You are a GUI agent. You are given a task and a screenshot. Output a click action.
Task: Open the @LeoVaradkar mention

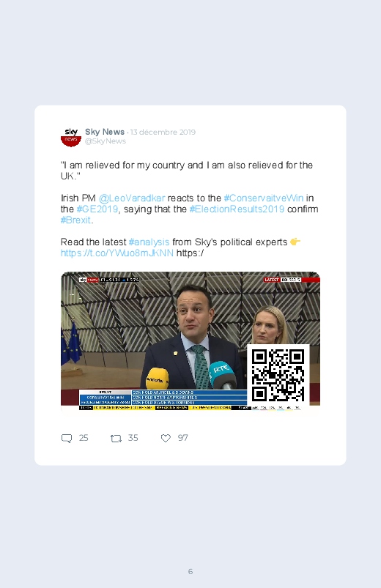pos(132,198)
